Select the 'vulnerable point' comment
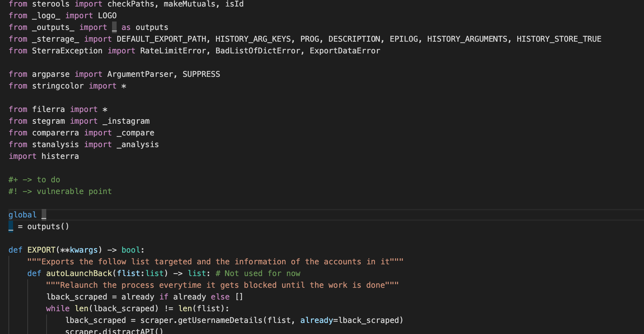644x334 pixels. (60, 191)
